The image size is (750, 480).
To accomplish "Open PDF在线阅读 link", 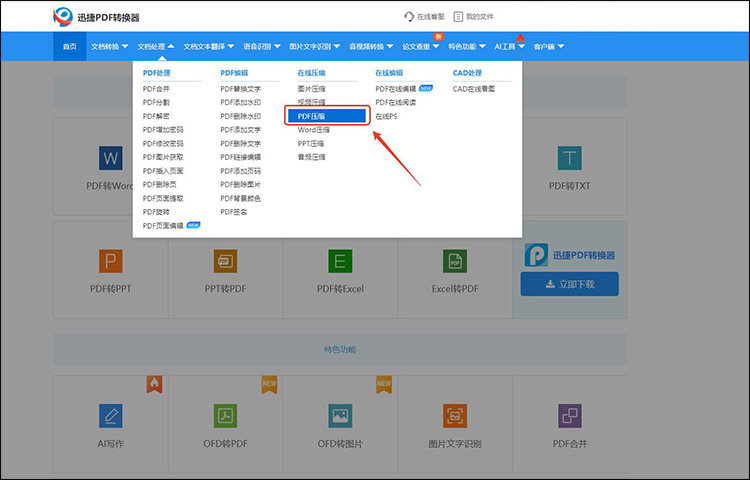I will coord(396,102).
